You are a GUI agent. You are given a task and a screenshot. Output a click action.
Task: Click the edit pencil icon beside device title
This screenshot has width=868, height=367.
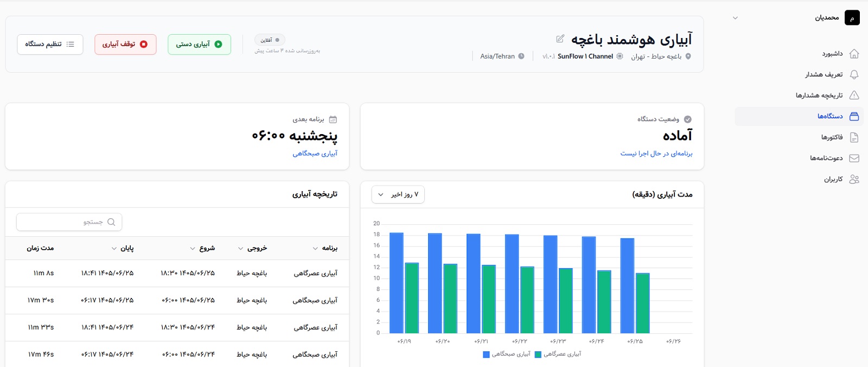coord(560,39)
